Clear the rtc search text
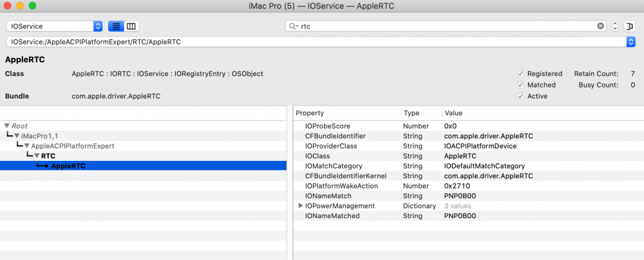 coord(600,26)
